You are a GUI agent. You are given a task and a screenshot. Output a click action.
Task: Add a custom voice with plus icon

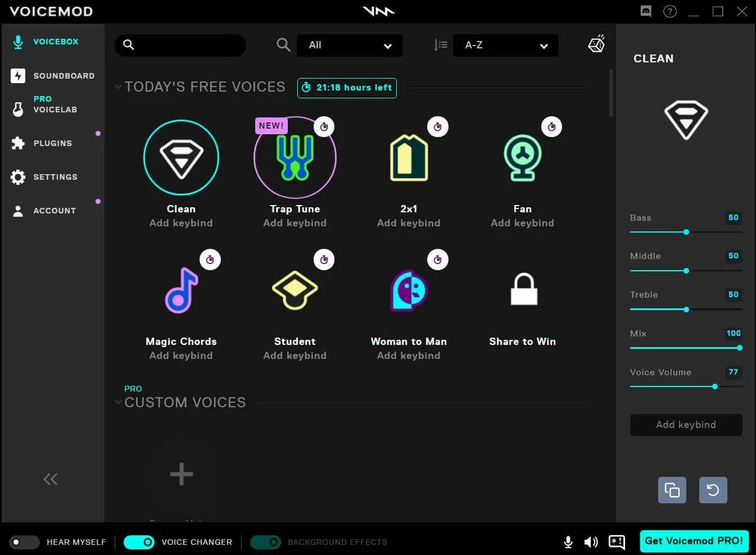(x=182, y=474)
